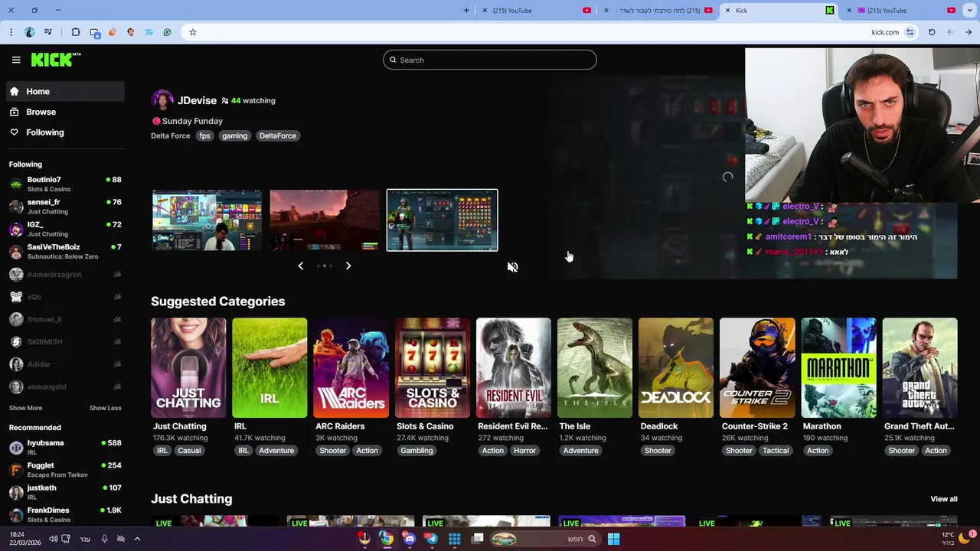The height and width of the screenshot is (551, 980).
Task: Open the Deadlock category card
Action: (x=675, y=368)
